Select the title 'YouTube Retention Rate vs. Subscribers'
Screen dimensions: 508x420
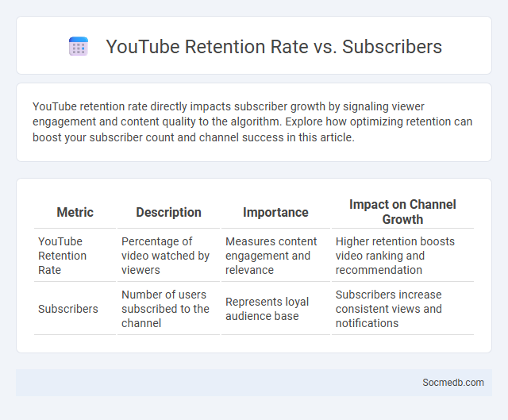coord(274,46)
